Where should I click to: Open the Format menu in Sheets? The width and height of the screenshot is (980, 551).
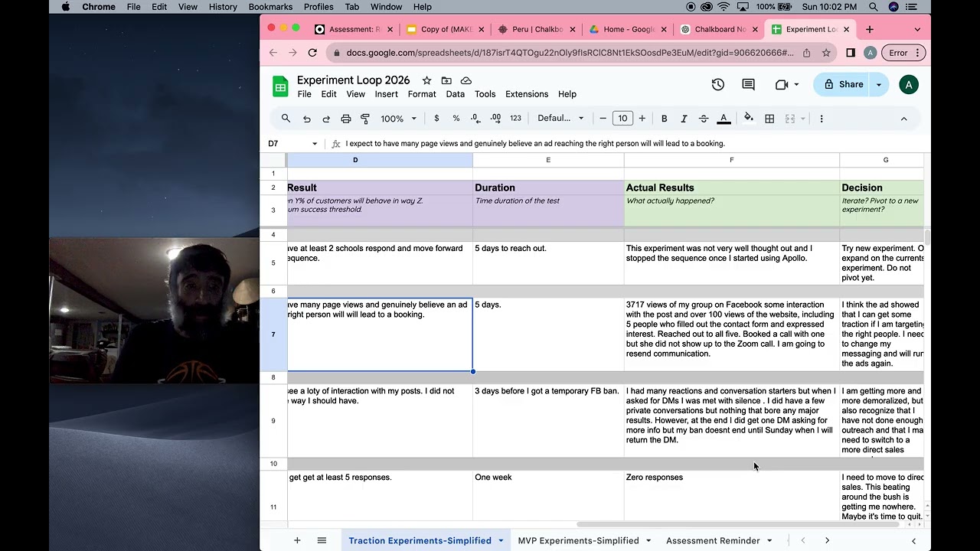pyautogui.click(x=422, y=94)
